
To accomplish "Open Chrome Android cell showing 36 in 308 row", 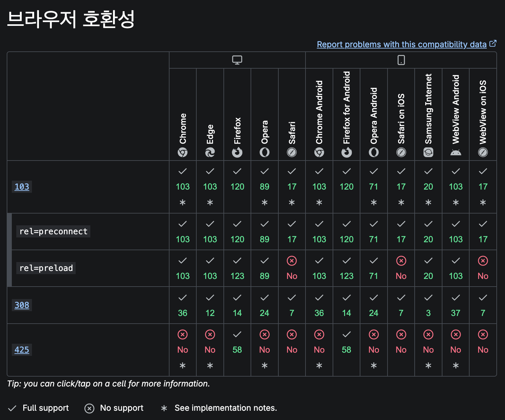I will click(x=319, y=305).
